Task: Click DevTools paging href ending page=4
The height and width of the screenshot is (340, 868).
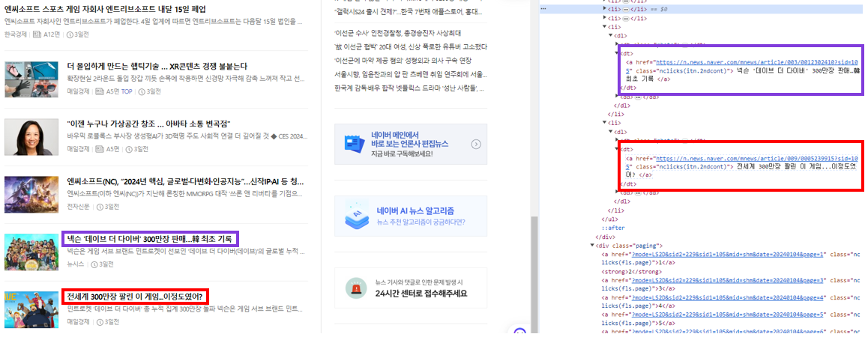Action: coord(729,299)
